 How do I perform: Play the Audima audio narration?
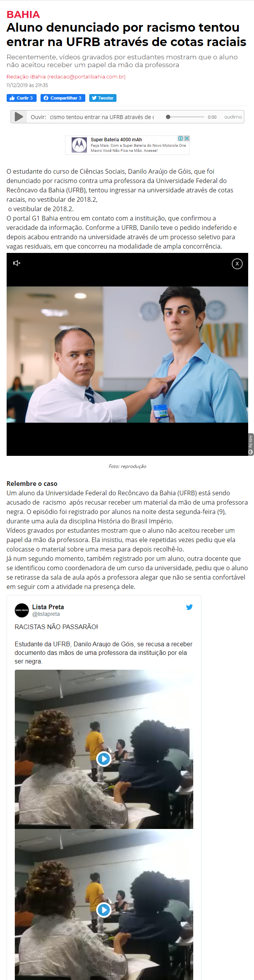pyautogui.click(x=18, y=117)
